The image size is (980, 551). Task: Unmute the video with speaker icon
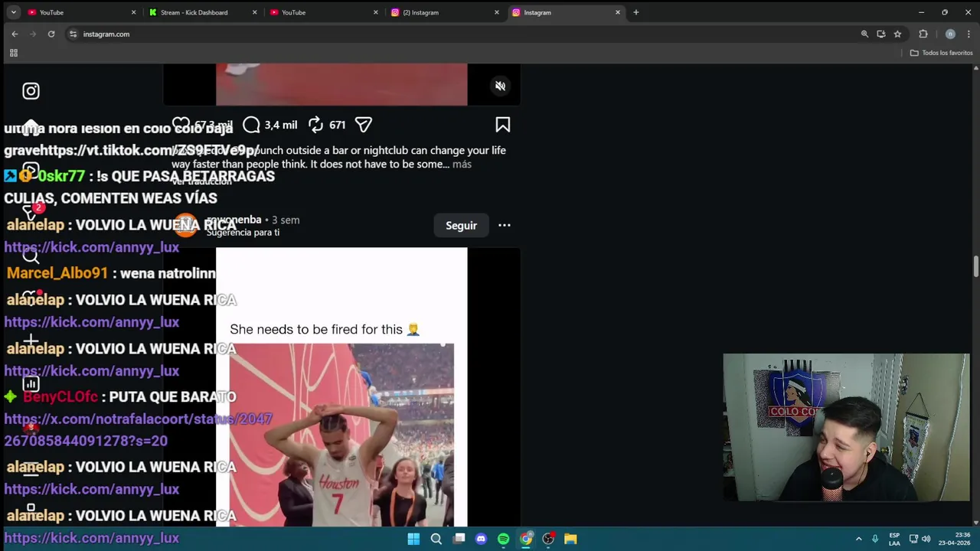(x=500, y=86)
